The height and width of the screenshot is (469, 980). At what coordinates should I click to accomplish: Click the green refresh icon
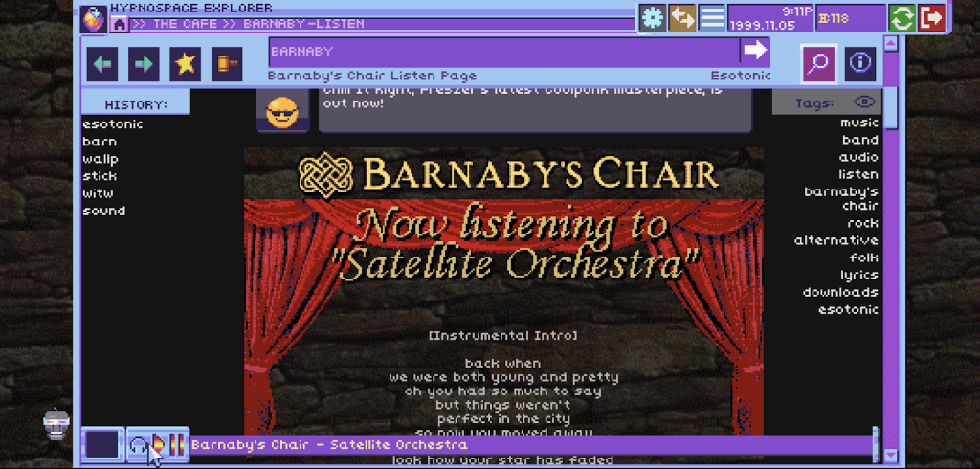[902, 17]
